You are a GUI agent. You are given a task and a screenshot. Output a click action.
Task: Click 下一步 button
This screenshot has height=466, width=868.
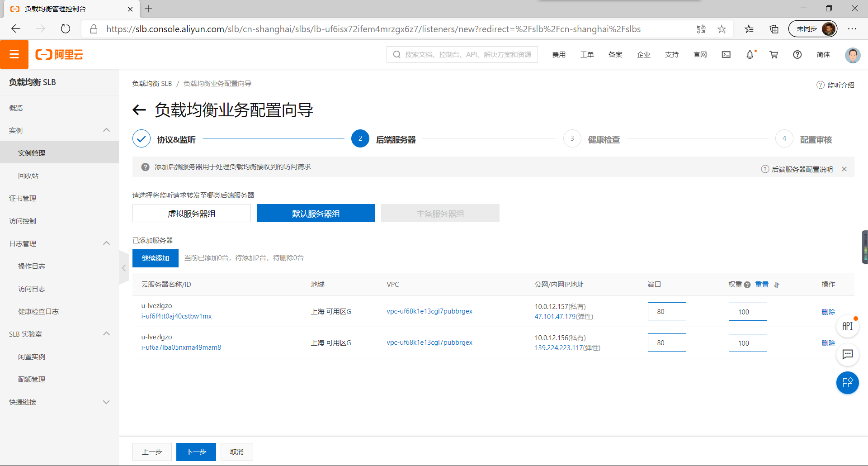pos(196,452)
